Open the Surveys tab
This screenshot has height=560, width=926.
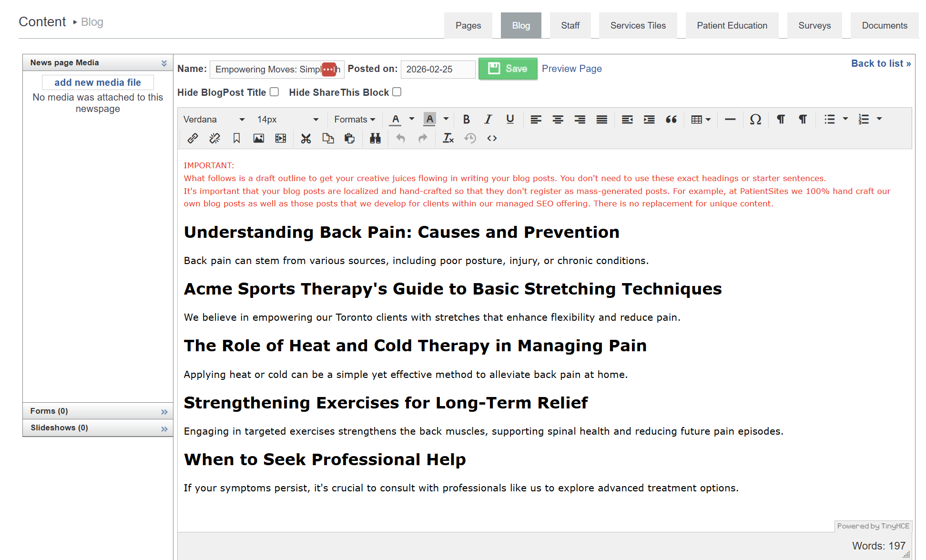pos(814,26)
